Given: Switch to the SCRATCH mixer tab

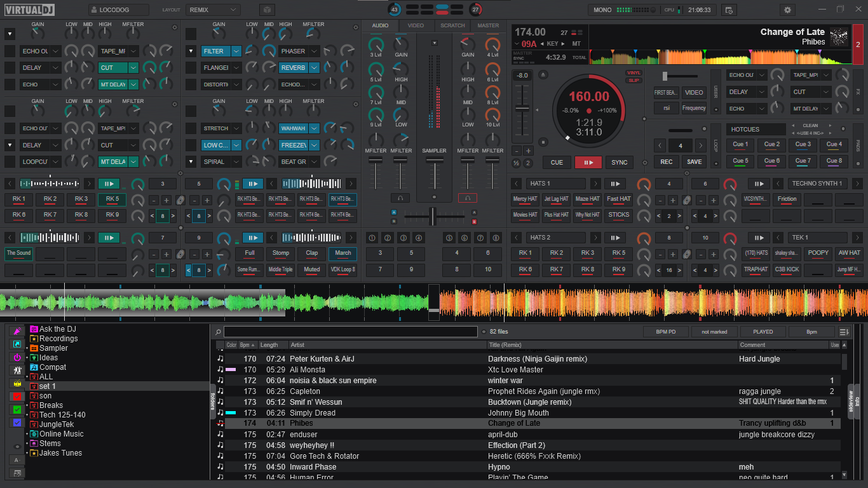Looking at the screenshot, I should point(452,25).
